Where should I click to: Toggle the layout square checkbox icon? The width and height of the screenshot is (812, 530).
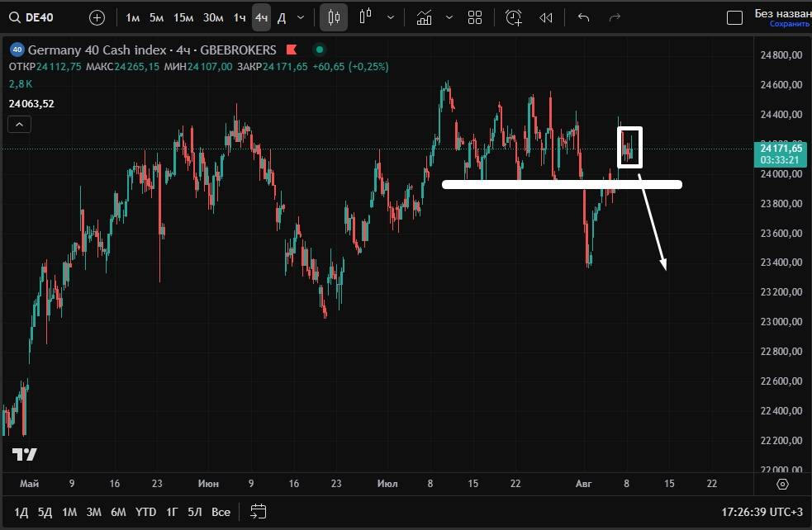(734, 18)
